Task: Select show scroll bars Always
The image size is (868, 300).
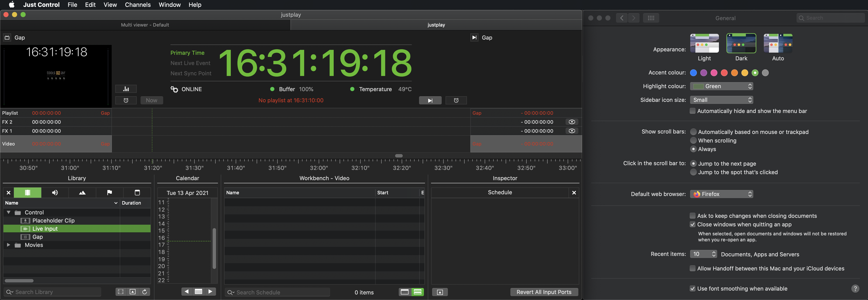Action: point(693,149)
